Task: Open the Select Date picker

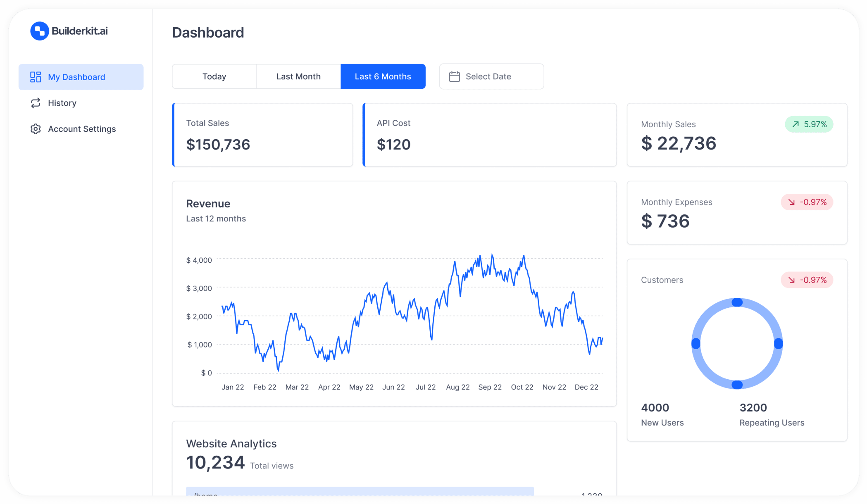Action: 491,76
